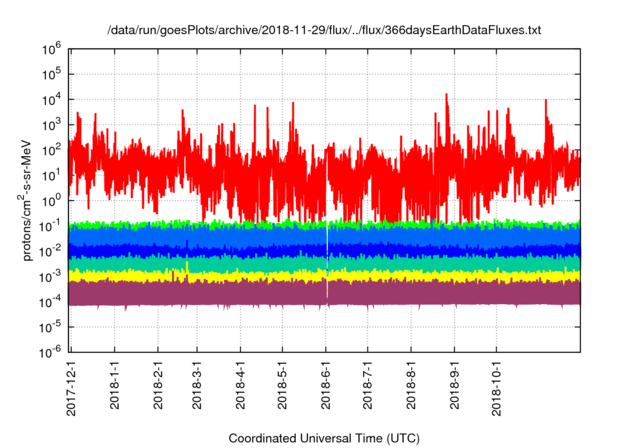
Task: Click the 10^-1 y-axis tick label
Action: (x=50, y=226)
